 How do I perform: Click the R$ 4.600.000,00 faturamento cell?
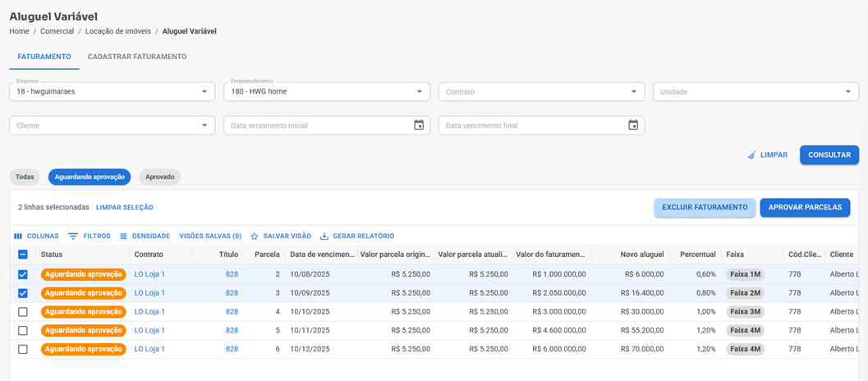553,331
